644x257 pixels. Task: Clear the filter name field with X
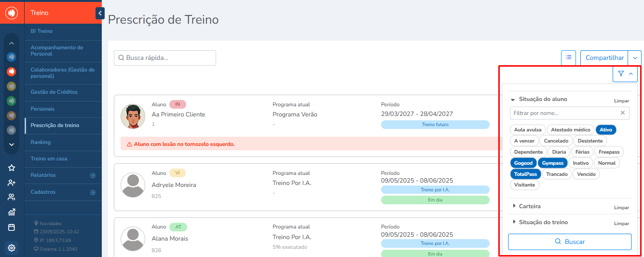tap(622, 113)
